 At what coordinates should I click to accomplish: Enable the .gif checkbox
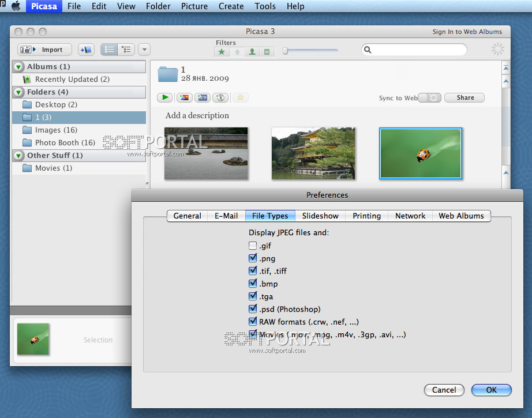[253, 246]
